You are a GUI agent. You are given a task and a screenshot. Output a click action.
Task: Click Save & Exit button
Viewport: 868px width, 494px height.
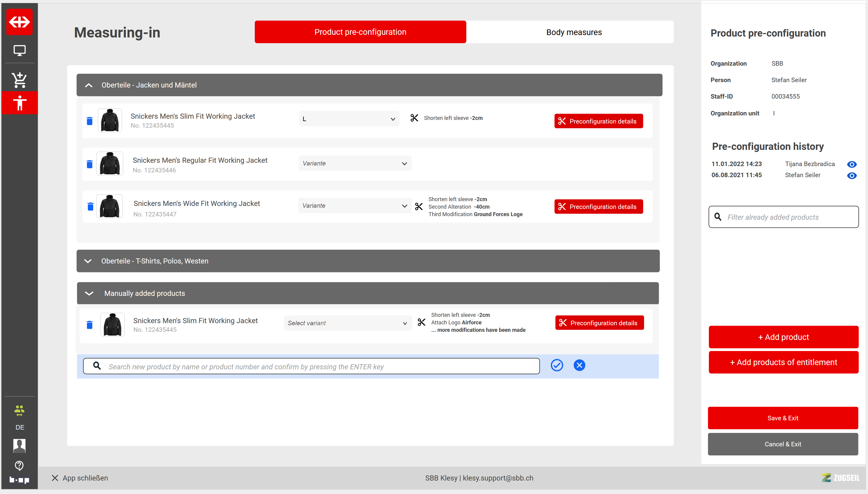point(783,418)
